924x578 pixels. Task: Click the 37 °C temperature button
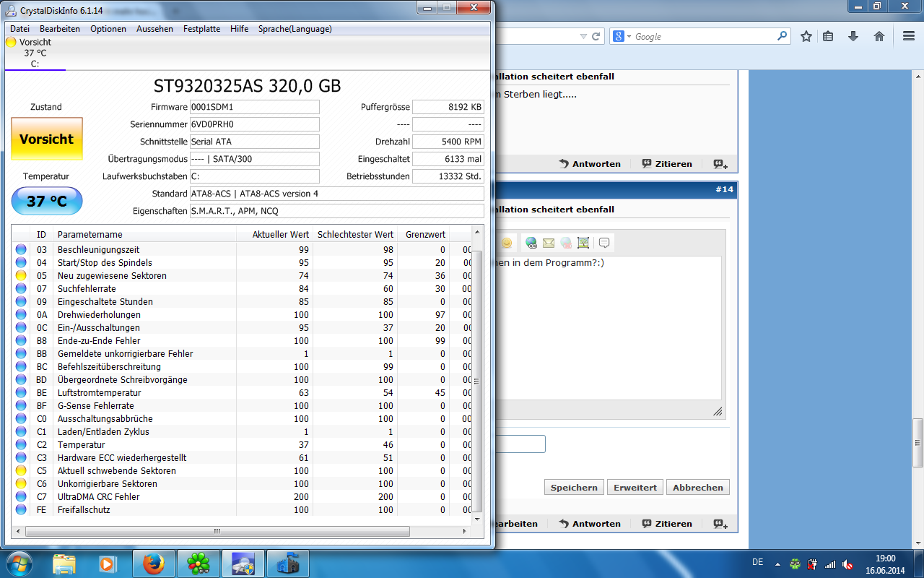click(47, 201)
